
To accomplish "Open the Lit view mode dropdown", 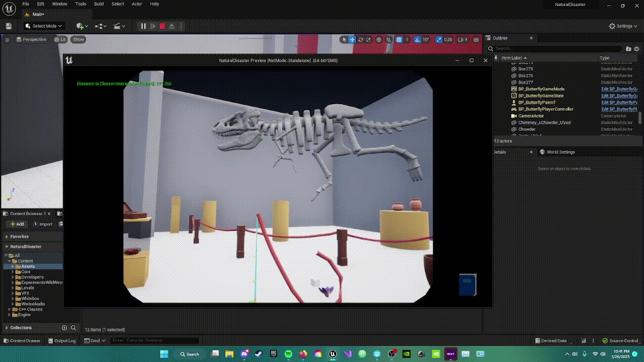I will 60,39.
